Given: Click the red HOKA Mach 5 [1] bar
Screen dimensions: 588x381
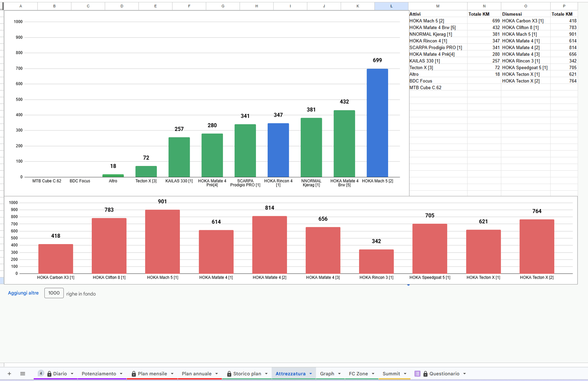Looking at the screenshot, I should tap(163, 242).
